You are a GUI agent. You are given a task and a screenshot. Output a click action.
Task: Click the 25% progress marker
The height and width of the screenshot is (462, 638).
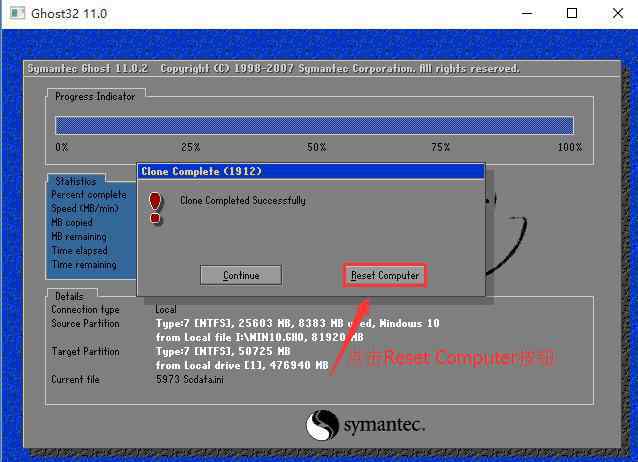tap(190, 147)
